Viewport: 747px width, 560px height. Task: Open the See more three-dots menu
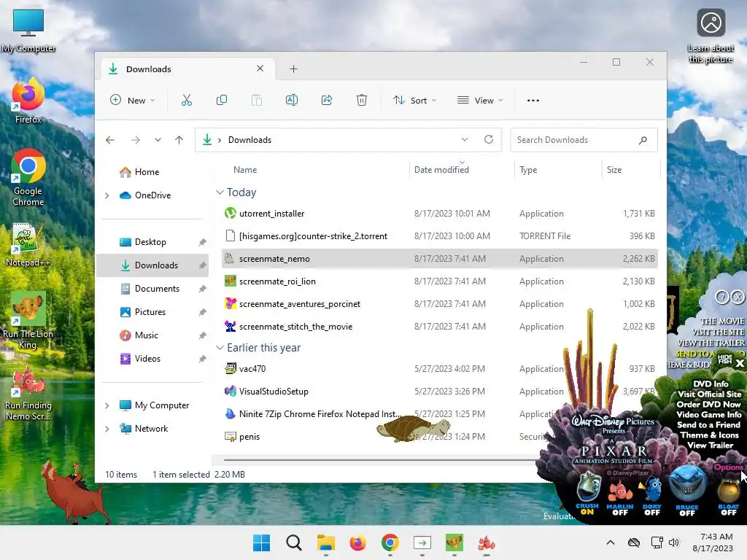(533, 101)
